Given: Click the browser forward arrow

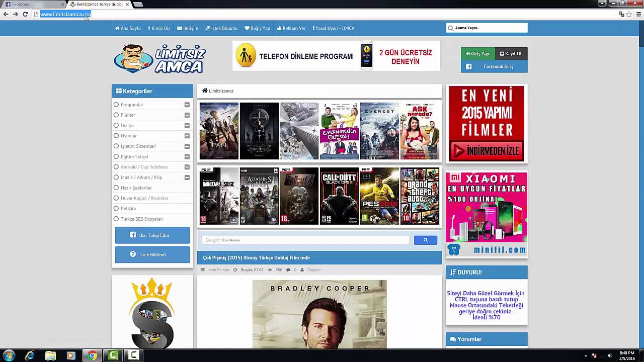Looking at the screenshot, I should [15, 14].
